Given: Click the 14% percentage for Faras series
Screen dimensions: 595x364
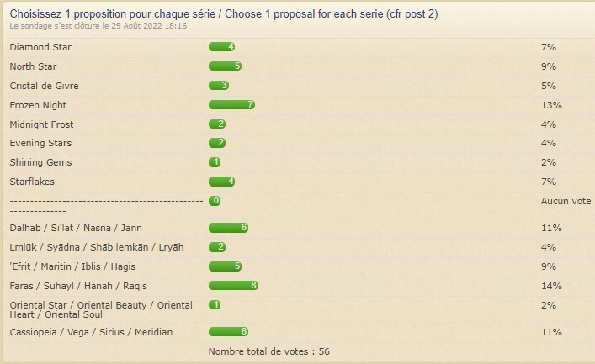Looking at the screenshot, I should [x=551, y=286].
